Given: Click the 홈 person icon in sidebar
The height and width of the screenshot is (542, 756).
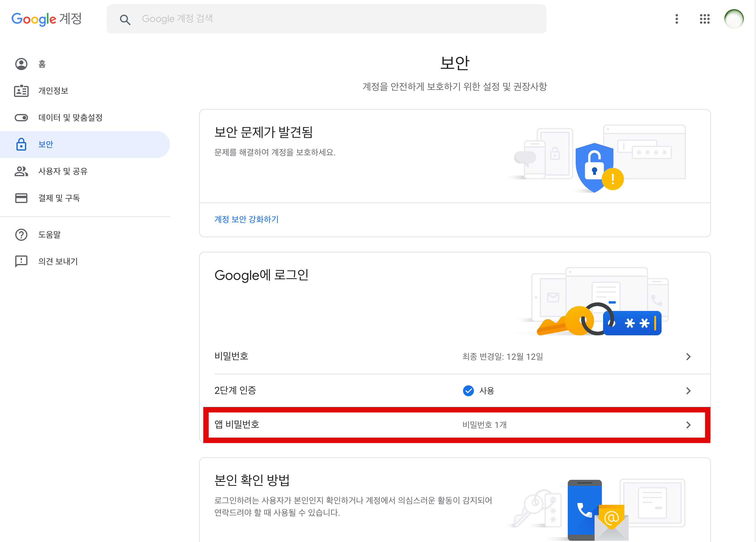Looking at the screenshot, I should click(x=21, y=64).
